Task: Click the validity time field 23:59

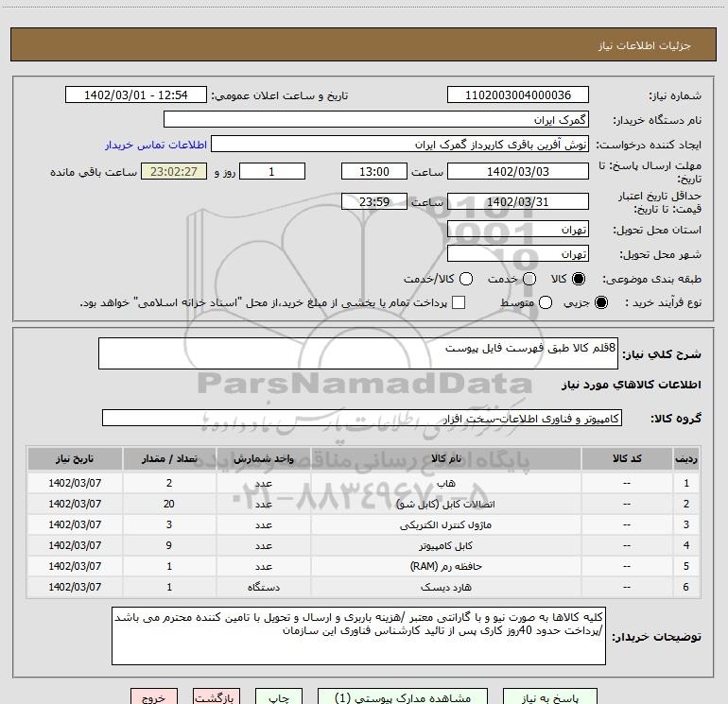Action: [x=374, y=202]
